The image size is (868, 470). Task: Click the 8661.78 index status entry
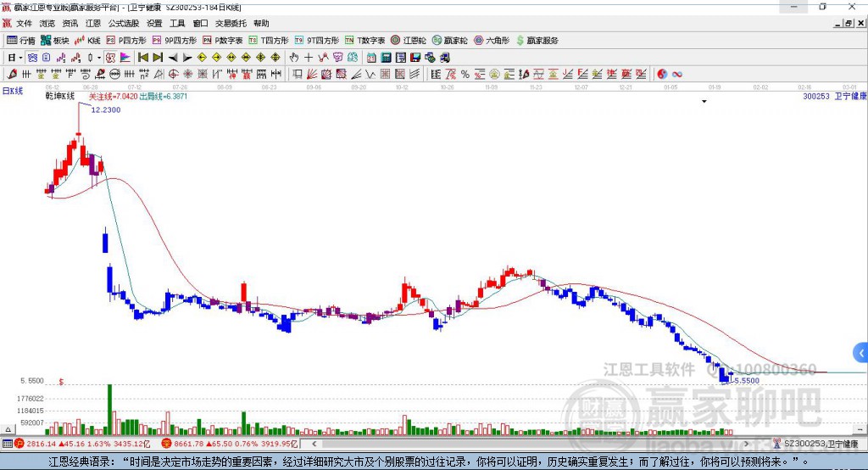pos(230,444)
